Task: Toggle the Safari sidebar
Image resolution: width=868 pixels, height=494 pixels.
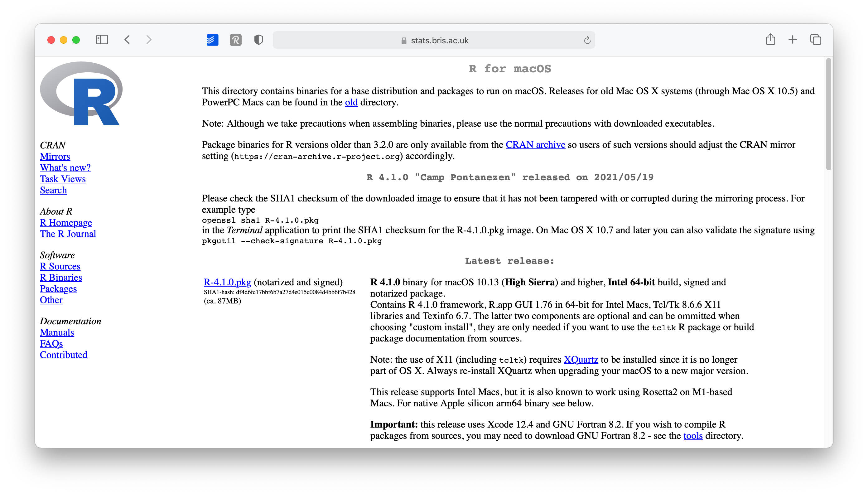Action: tap(101, 40)
